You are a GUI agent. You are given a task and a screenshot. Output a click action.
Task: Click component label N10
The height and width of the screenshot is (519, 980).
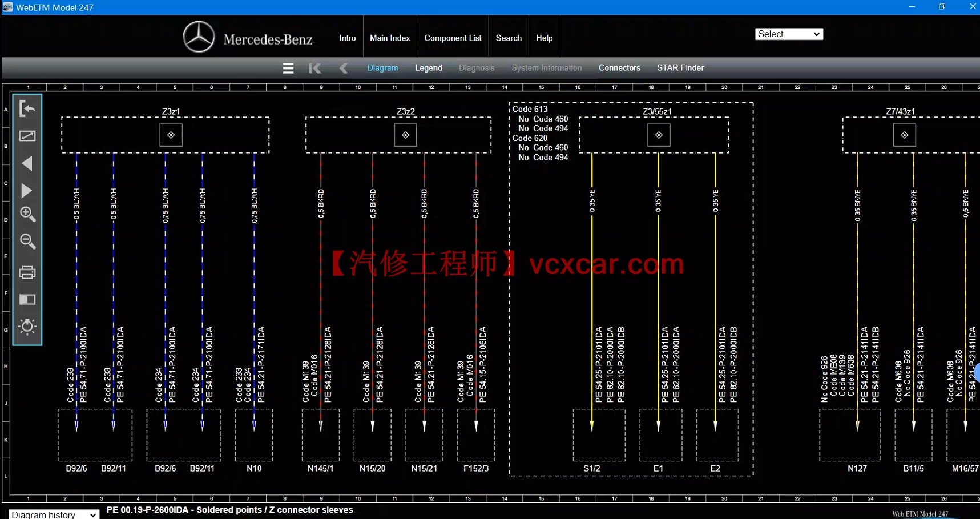pyautogui.click(x=254, y=469)
